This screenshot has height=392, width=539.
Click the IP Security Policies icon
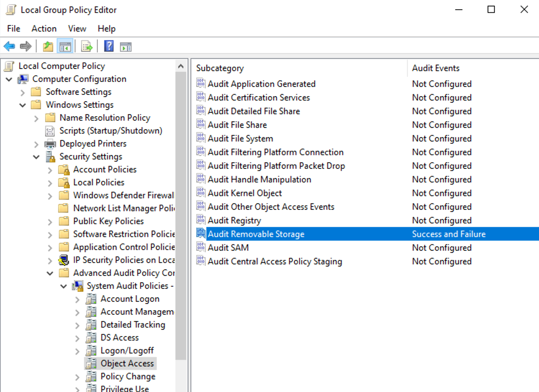click(x=64, y=261)
